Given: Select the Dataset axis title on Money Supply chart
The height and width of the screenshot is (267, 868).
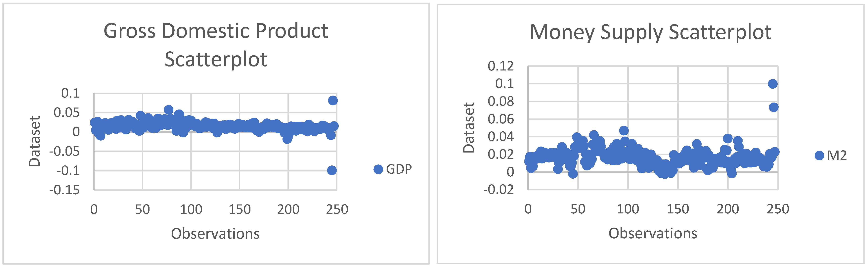Looking at the screenshot, I should pyautogui.click(x=469, y=128).
